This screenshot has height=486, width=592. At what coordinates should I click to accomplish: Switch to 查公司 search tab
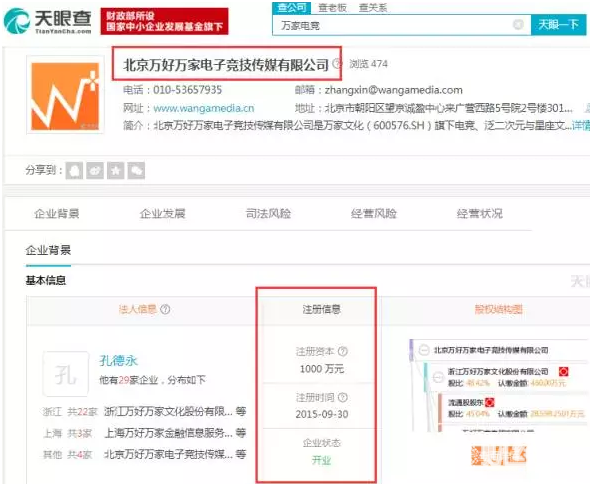pos(291,8)
